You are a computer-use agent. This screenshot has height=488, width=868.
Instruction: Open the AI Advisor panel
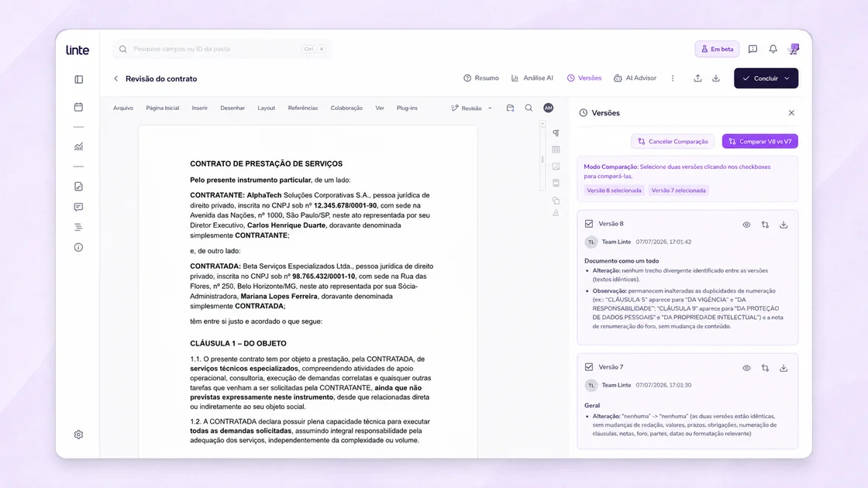(635, 78)
